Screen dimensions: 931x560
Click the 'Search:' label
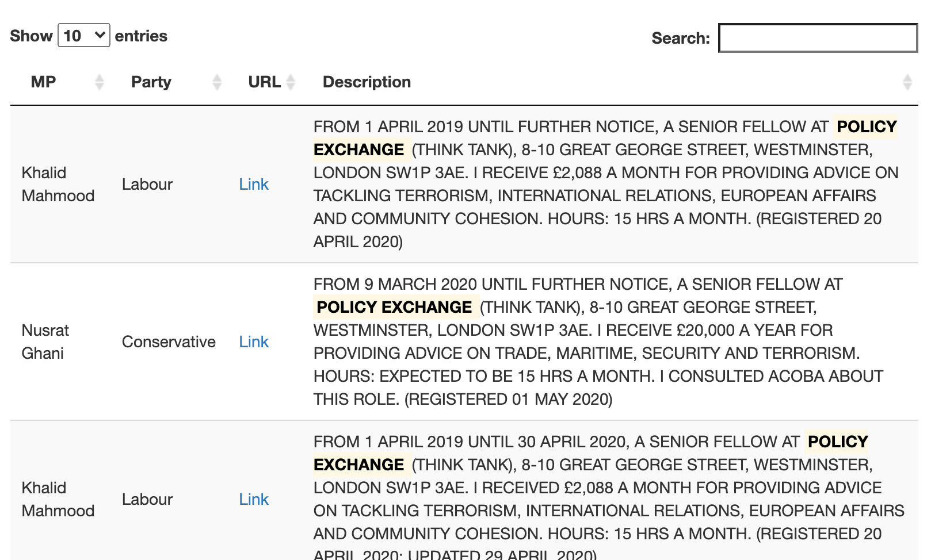point(681,38)
